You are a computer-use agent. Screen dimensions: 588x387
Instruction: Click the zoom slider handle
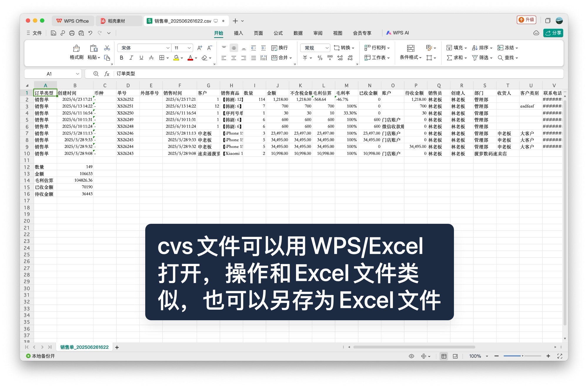pyautogui.click(x=522, y=356)
